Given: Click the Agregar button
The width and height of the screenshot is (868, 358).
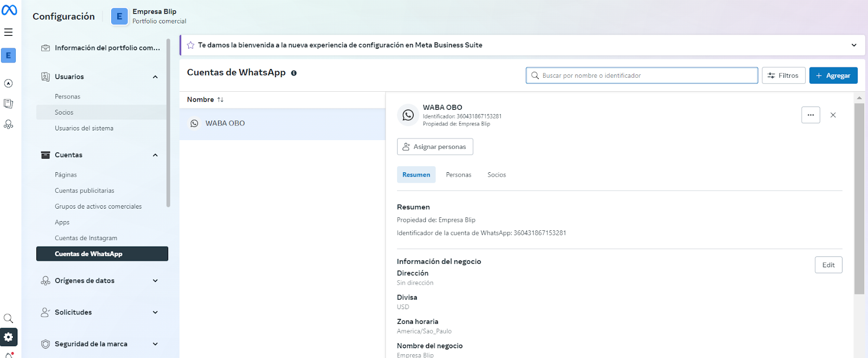Looking at the screenshot, I should (x=833, y=76).
